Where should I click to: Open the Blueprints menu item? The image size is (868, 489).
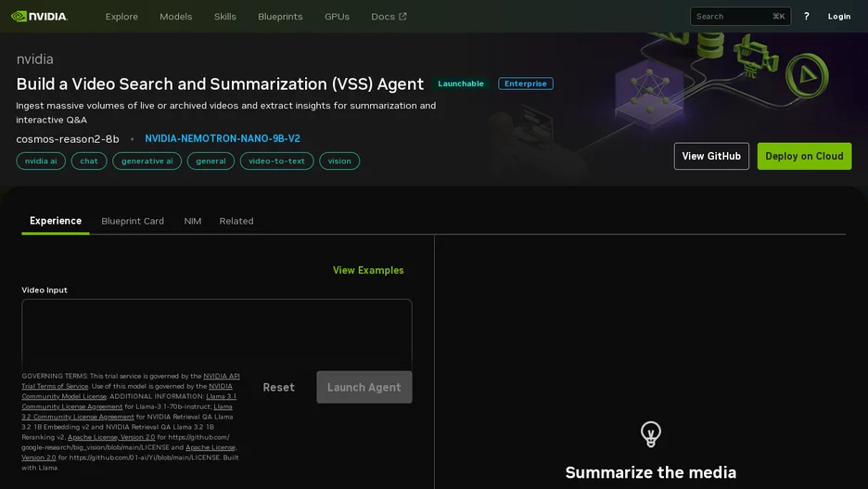[280, 17]
